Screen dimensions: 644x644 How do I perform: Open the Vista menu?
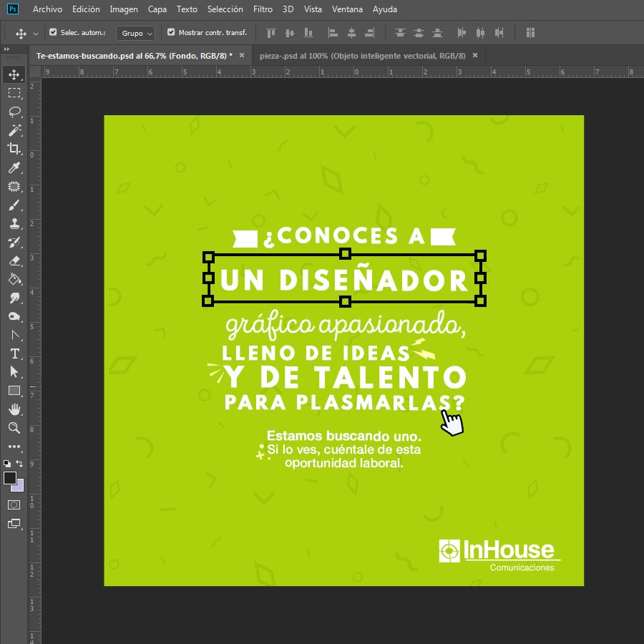click(313, 9)
